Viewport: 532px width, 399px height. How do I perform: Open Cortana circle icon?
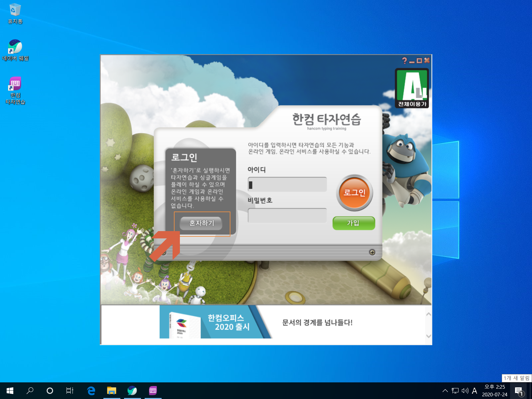tap(50, 391)
